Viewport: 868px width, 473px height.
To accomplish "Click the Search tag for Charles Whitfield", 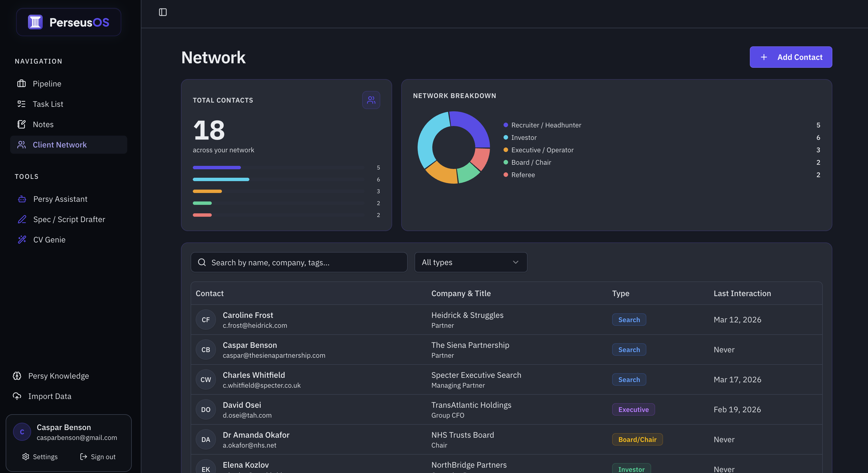I will pyautogui.click(x=629, y=380).
